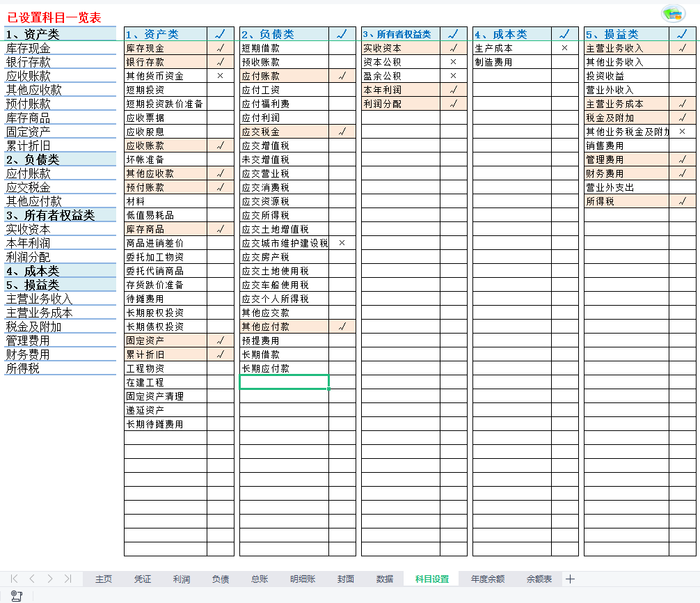Toggle the X mark for 其他业务税金及附加
700x603 pixels.
point(682,132)
